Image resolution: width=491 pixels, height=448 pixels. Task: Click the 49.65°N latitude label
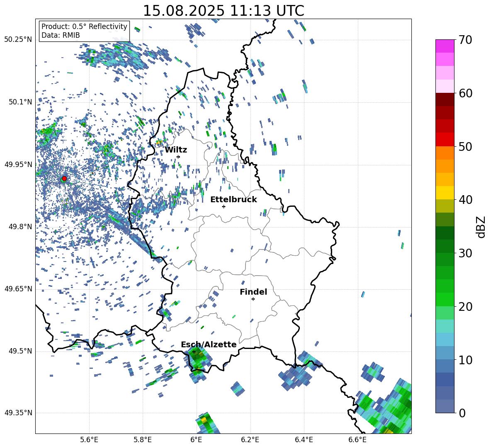coord(18,289)
